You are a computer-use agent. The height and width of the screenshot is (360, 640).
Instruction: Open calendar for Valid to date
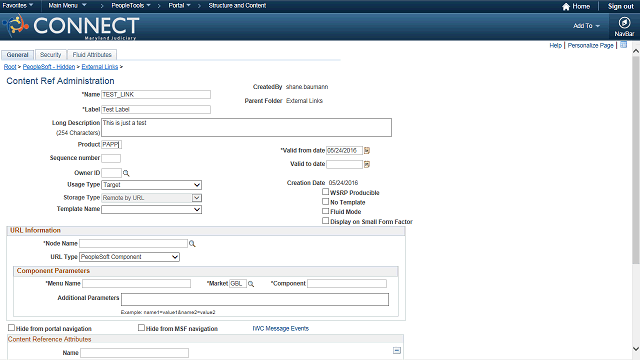pos(367,164)
